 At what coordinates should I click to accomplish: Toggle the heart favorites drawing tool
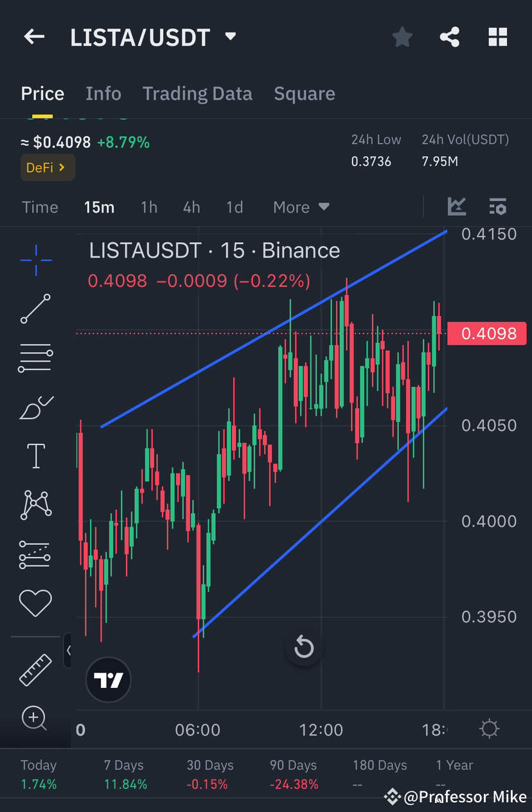point(35,603)
